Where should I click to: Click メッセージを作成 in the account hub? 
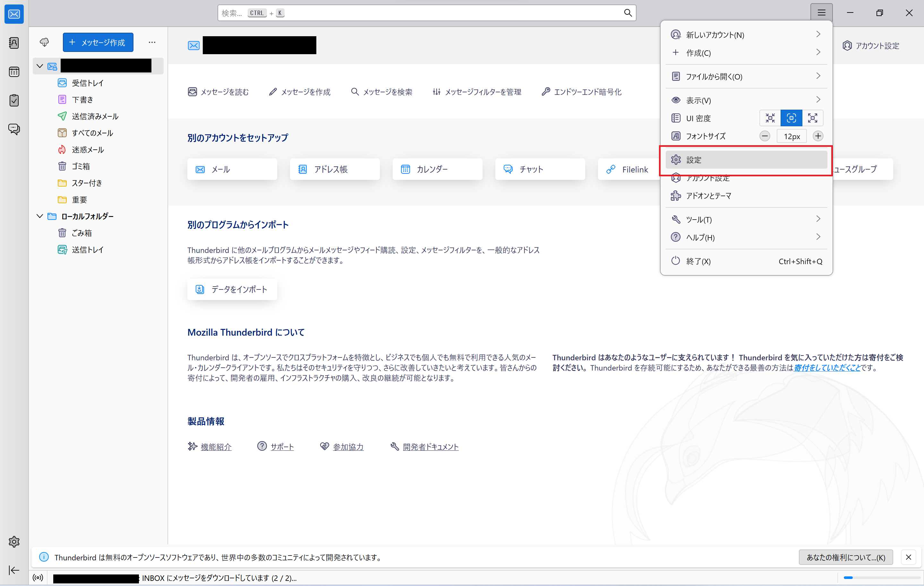(299, 92)
